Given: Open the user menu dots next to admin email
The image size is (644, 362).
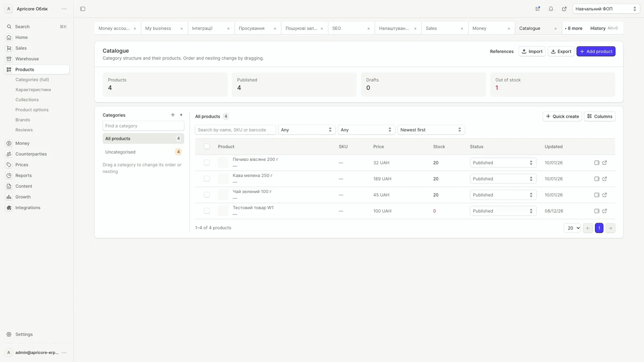Looking at the screenshot, I should pyautogui.click(x=64, y=353).
